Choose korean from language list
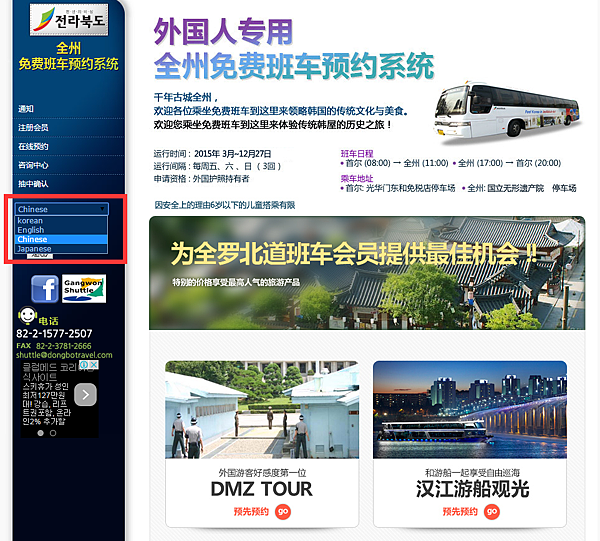This screenshot has height=541, width=600. tap(61, 221)
